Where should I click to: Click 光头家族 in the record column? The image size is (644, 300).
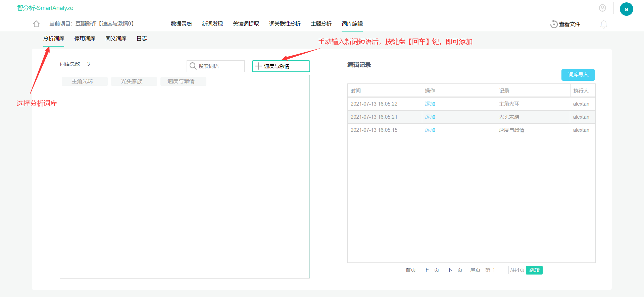point(509,117)
